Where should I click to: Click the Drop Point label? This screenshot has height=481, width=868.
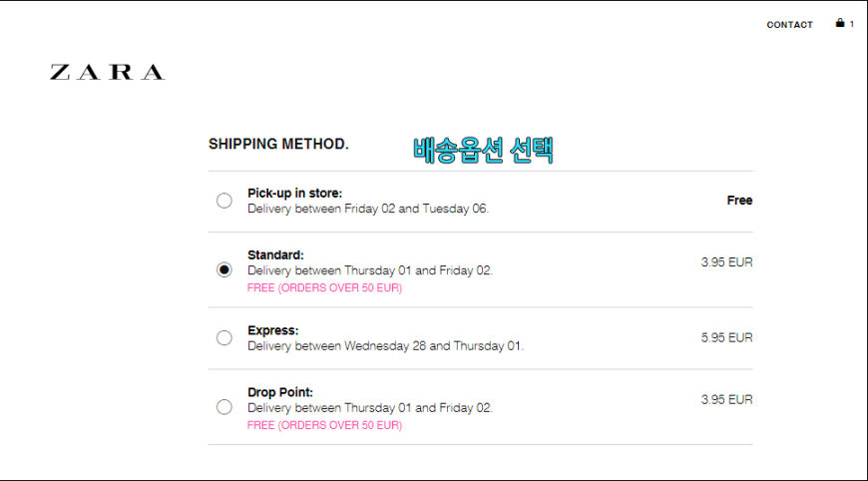tap(280, 392)
